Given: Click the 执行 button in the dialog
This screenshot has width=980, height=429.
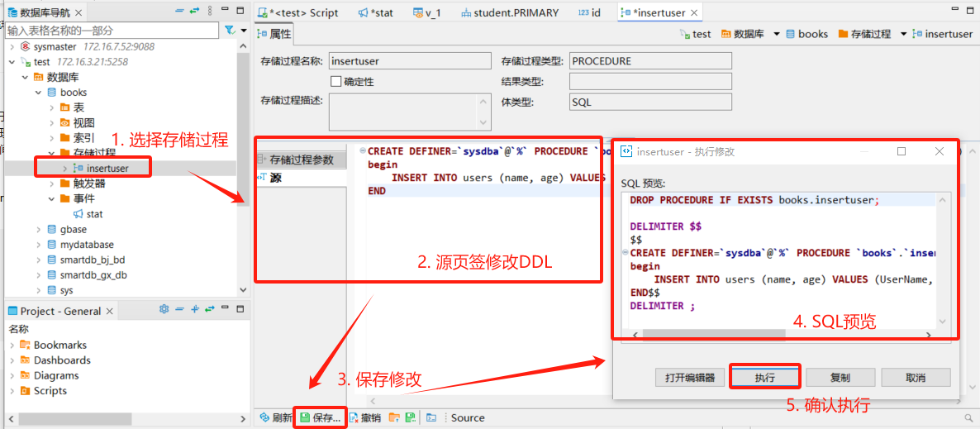Looking at the screenshot, I should coord(764,377).
